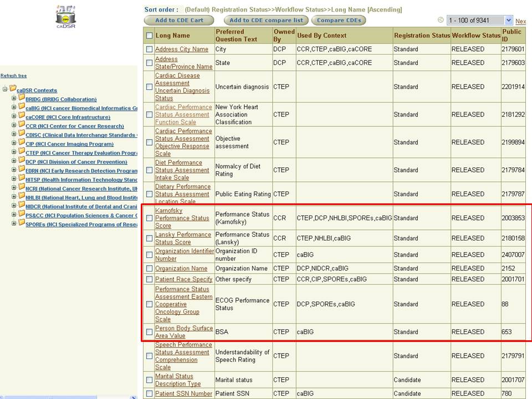Select NHLBI context in the tree
532x399 pixels.
coord(81,197)
